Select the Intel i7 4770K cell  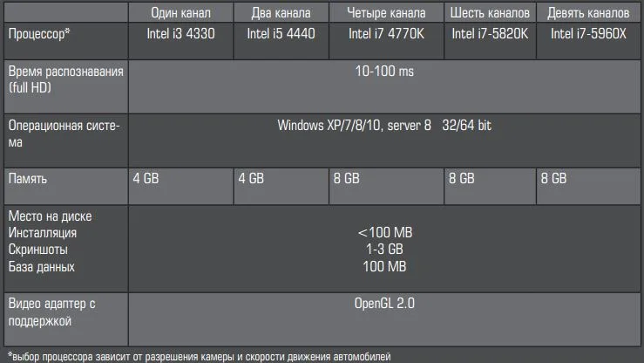click(x=385, y=34)
